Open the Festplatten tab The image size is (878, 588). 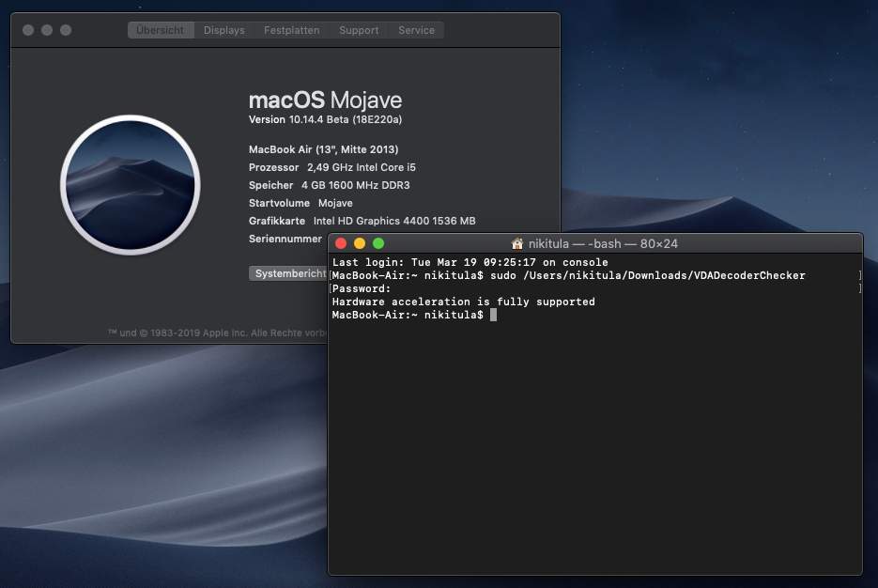292,30
